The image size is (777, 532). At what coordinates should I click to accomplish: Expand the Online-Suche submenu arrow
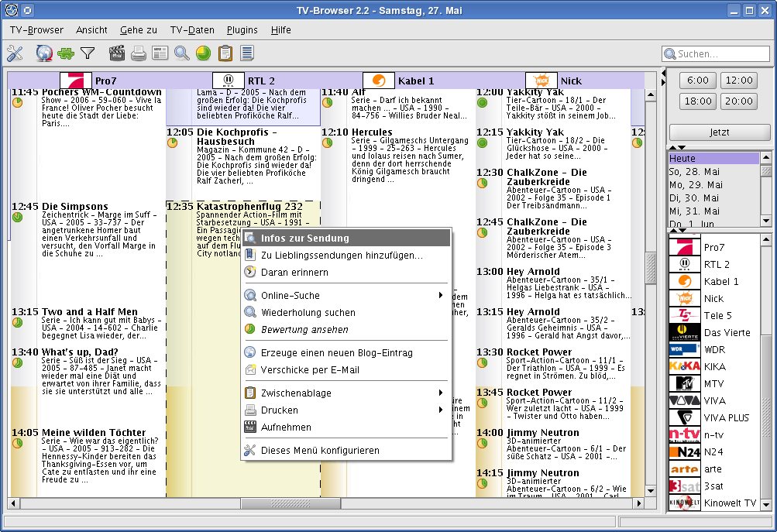[x=441, y=295]
